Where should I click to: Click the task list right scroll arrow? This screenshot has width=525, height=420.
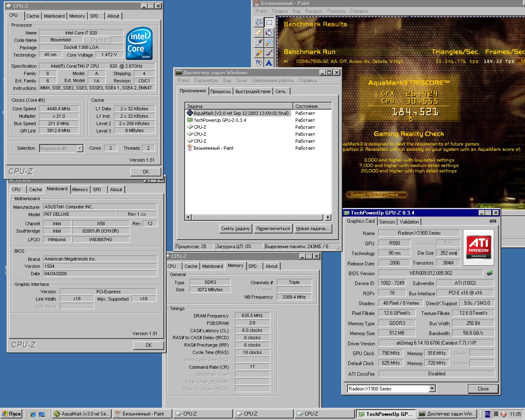[328, 217]
